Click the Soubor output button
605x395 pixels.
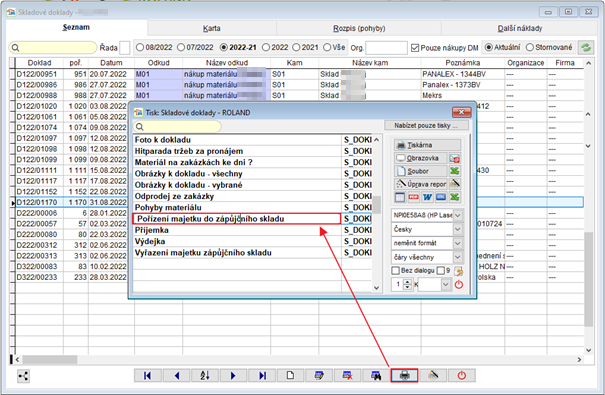click(x=421, y=171)
